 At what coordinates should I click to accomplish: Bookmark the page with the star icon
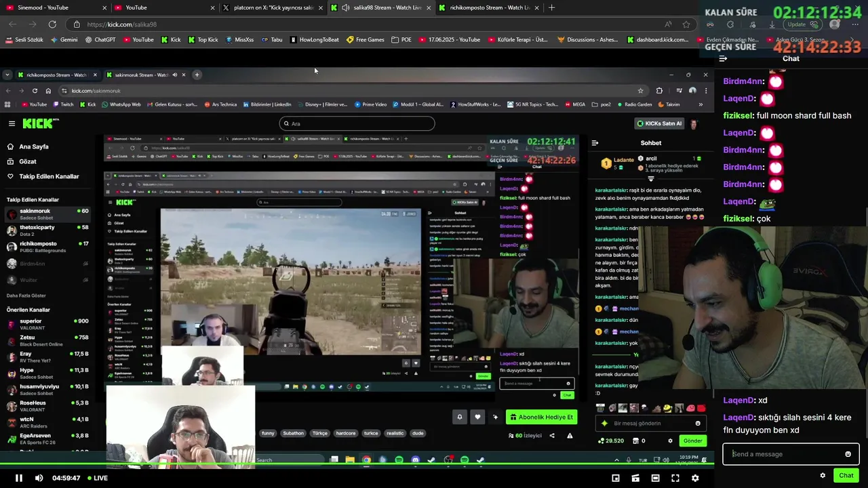[640, 90]
